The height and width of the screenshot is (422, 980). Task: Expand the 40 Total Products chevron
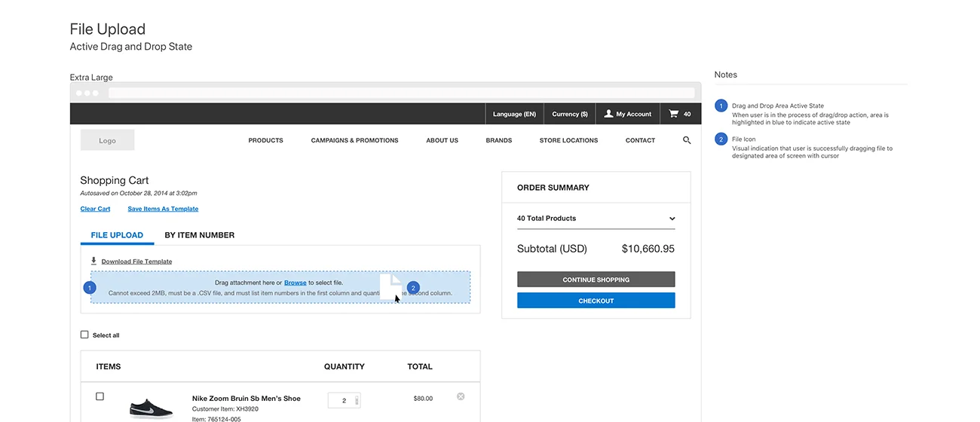pos(672,219)
